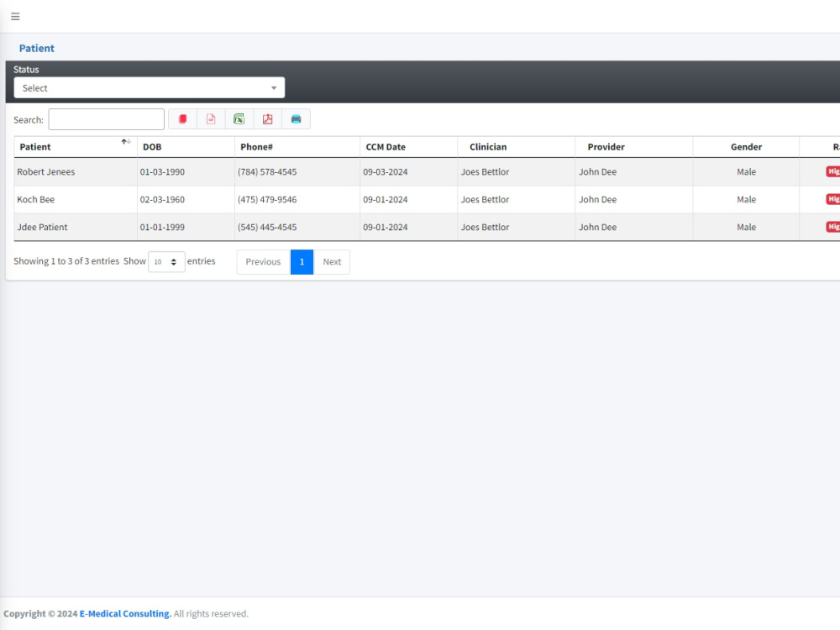The height and width of the screenshot is (630, 840).
Task: Click DOB 01-01-1999
Action: [x=162, y=227]
